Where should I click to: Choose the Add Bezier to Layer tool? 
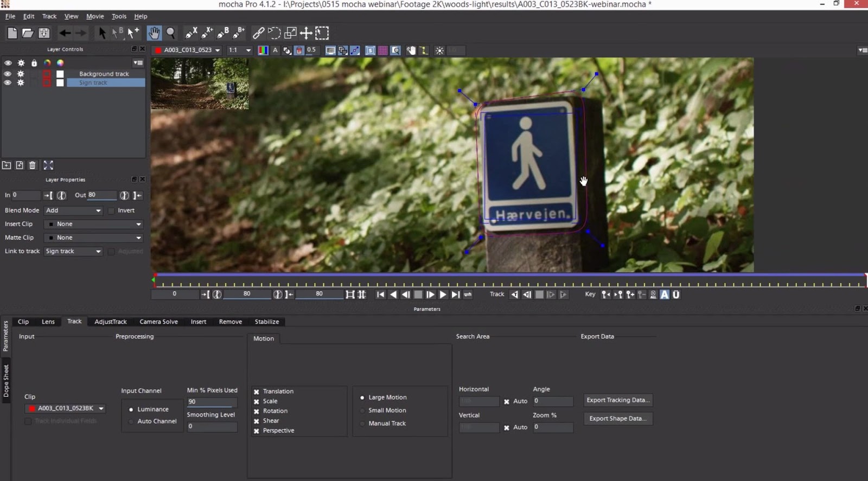pos(239,33)
